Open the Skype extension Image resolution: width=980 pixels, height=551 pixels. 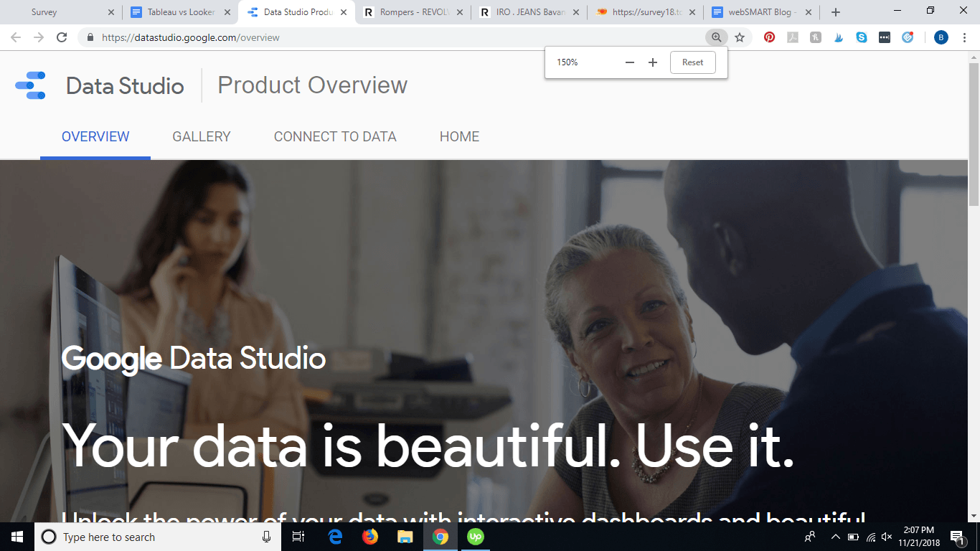(862, 37)
